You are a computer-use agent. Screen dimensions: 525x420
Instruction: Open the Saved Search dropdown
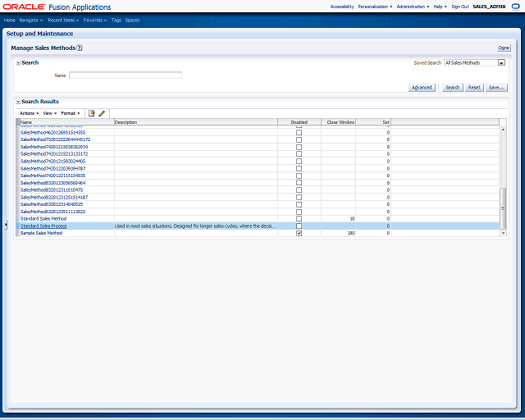click(501, 62)
